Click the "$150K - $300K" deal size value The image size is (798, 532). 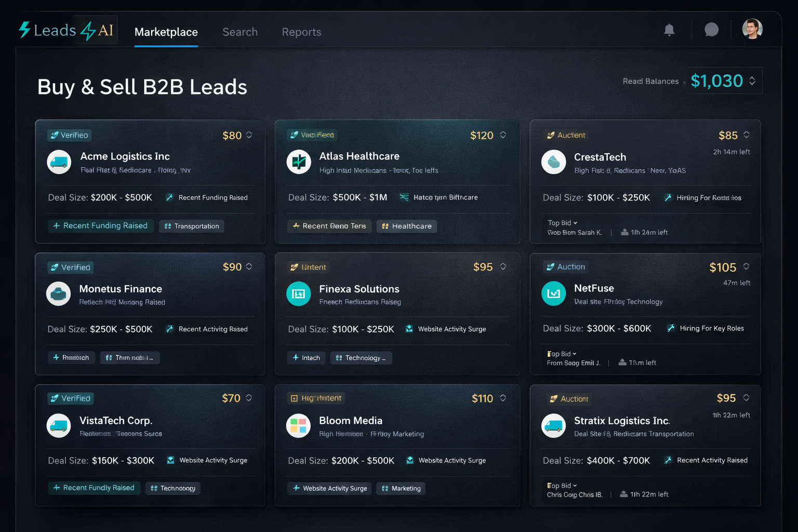123,460
